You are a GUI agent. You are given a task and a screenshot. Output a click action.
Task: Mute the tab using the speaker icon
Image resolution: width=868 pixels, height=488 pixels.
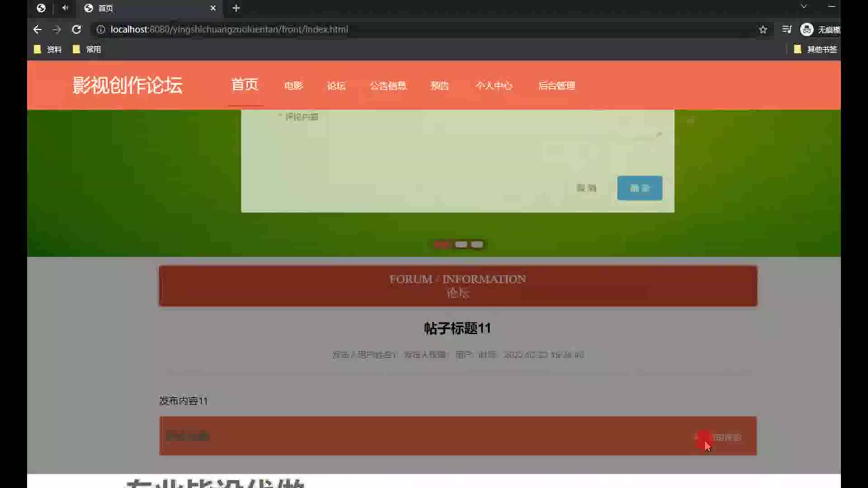click(x=65, y=8)
